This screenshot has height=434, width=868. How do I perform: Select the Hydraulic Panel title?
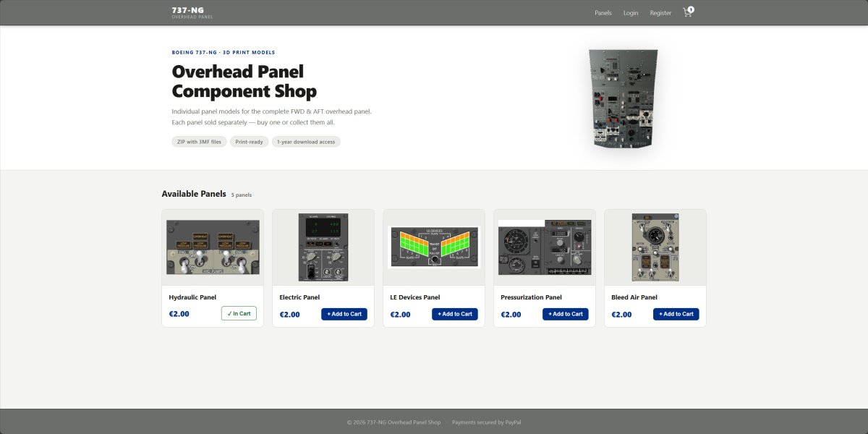[x=192, y=297]
